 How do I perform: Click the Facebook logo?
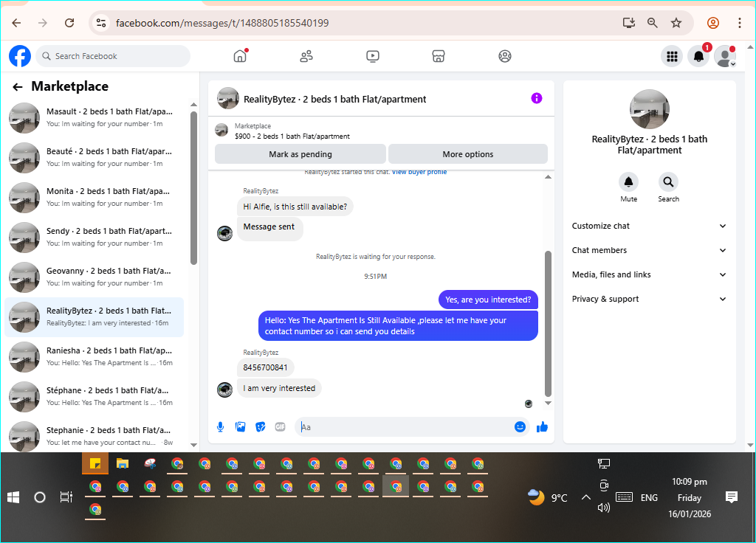(x=20, y=56)
